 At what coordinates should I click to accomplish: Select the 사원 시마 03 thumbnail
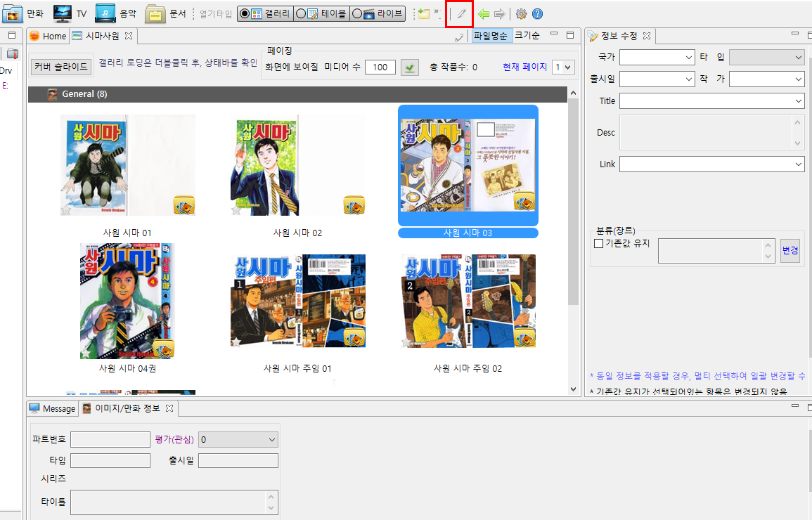468,166
